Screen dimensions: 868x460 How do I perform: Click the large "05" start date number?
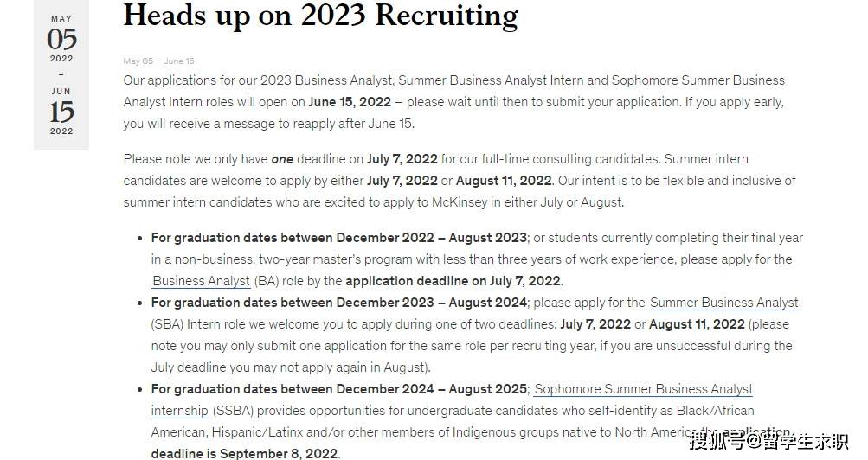[61, 39]
